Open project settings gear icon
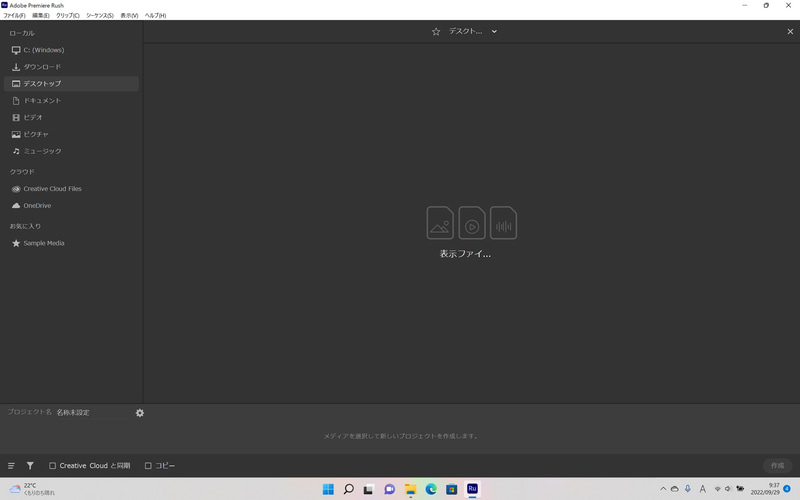Screen dimensions: 800x500 pos(140,413)
